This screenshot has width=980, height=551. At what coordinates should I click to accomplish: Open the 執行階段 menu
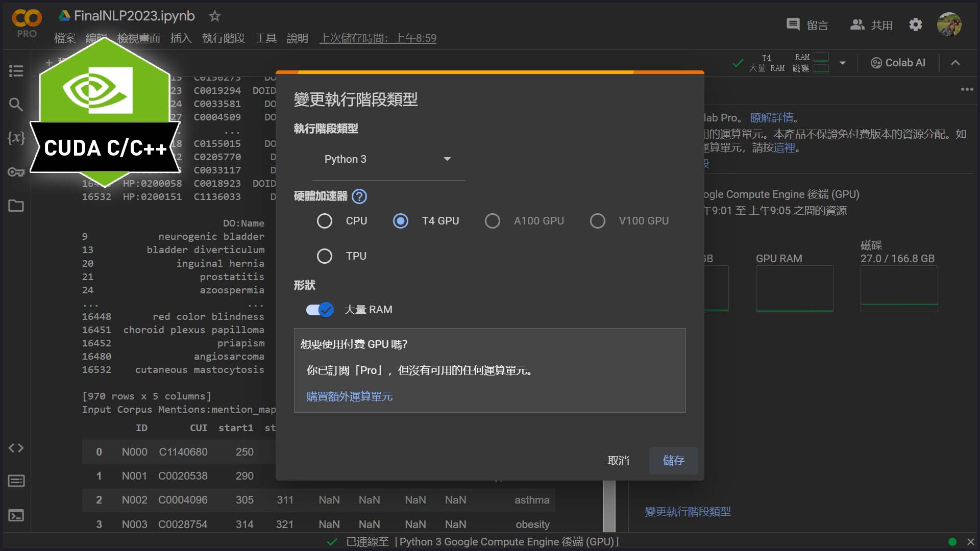(x=224, y=38)
